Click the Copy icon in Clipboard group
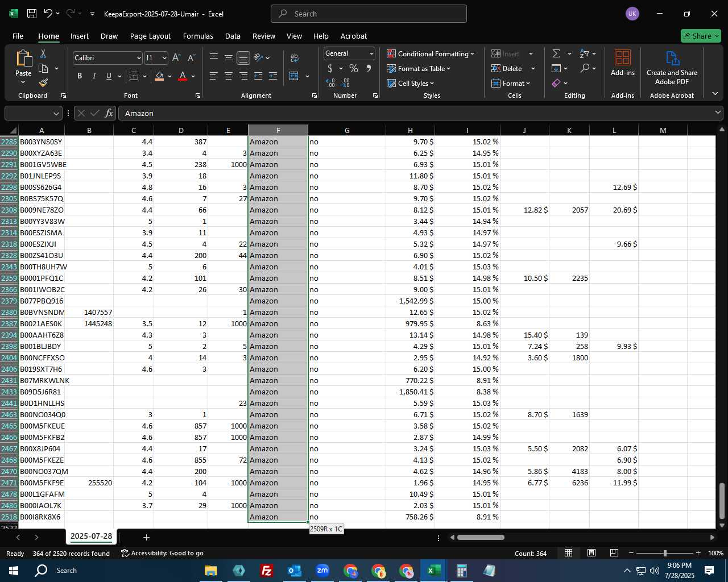Image resolution: width=728 pixels, height=582 pixels. pos(43,68)
